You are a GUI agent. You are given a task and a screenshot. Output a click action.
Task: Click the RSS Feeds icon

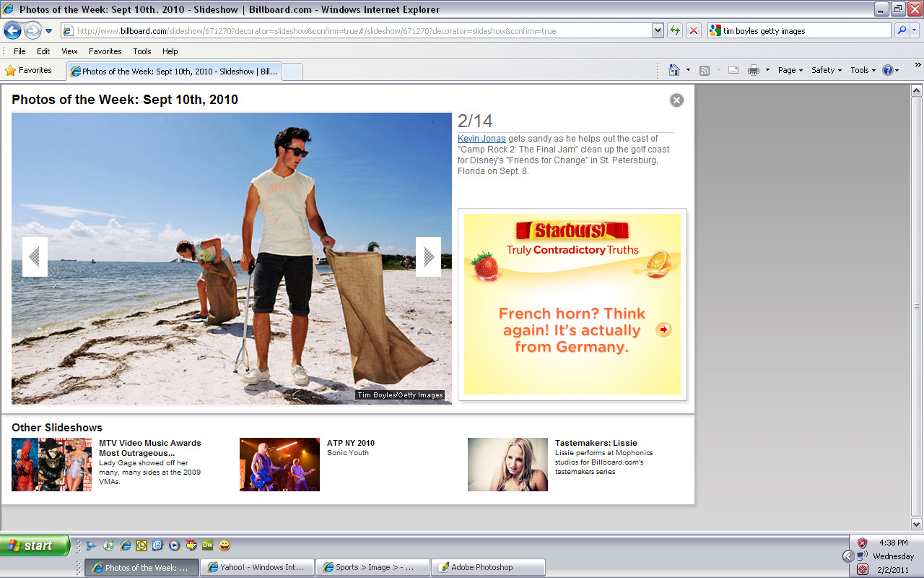pos(705,70)
